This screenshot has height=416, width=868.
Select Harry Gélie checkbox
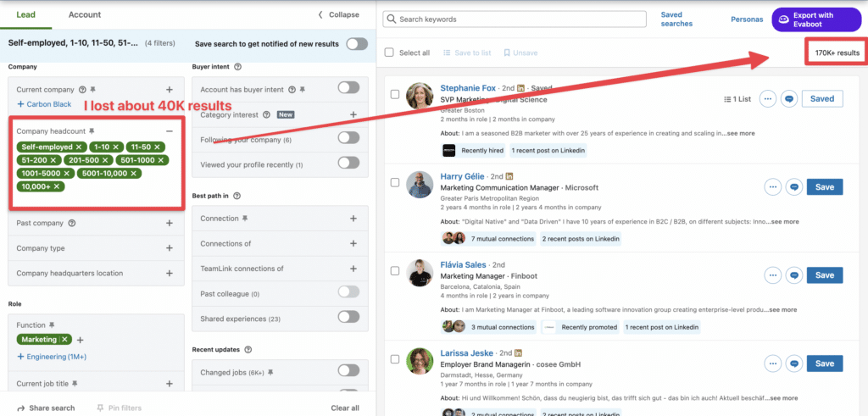395,182
